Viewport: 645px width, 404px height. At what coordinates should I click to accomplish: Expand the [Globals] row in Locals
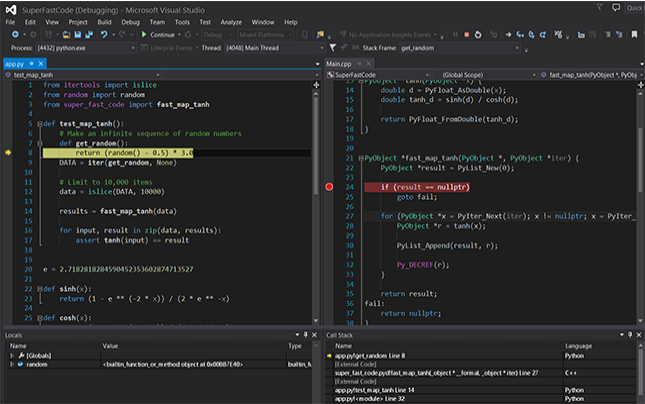click(12, 355)
